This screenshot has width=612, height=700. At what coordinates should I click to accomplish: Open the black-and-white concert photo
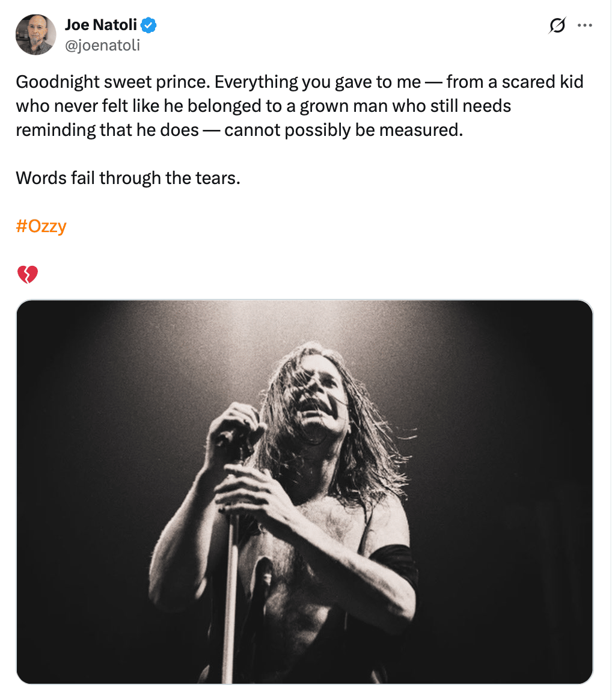304,491
